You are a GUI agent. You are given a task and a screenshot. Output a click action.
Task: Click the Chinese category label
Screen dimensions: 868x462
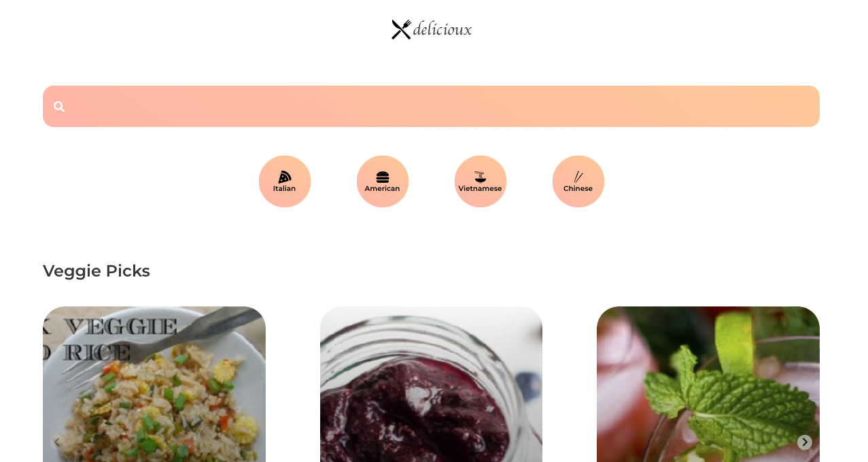tap(578, 189)
